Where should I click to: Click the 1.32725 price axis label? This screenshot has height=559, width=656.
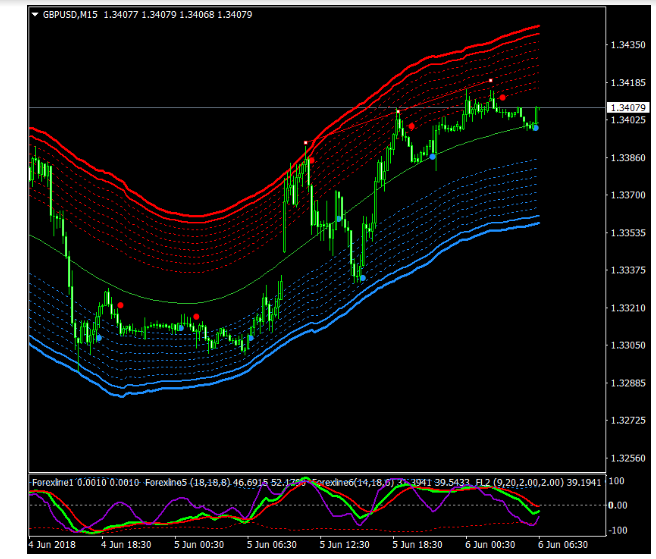click(628, 421)
